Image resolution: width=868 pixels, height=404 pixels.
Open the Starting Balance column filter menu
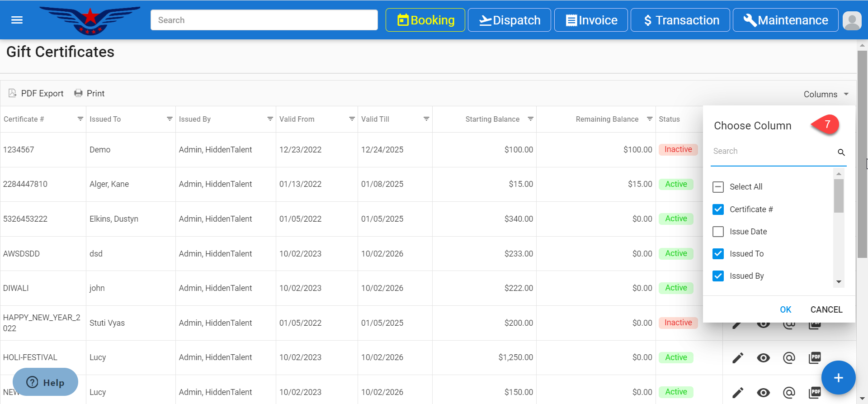point(530,119)
